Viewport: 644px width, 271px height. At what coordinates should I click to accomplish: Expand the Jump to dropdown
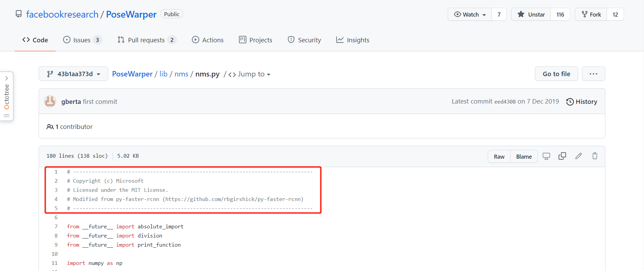250,74
